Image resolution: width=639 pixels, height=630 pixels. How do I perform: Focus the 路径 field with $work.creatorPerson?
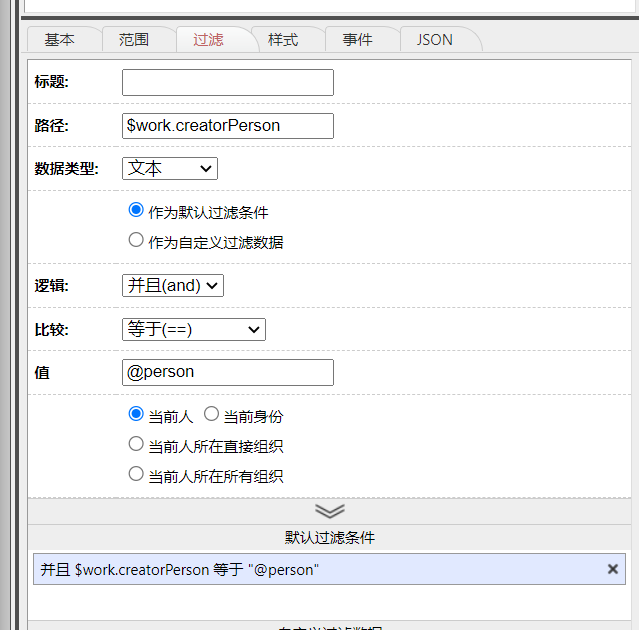point(228,126)
